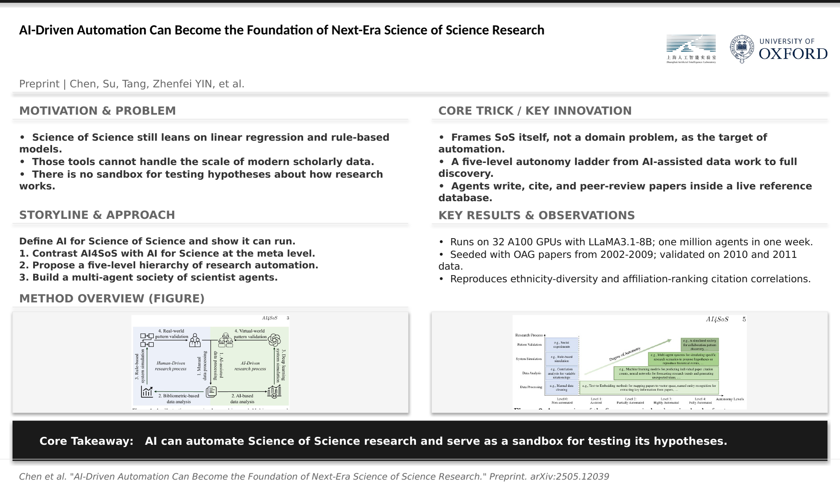Image resolution: width=840 pixels, height=504 pixels.
Task: Click the 'e.g., Manual data cleaning' box in Figure 2
Action: [562, 387]
